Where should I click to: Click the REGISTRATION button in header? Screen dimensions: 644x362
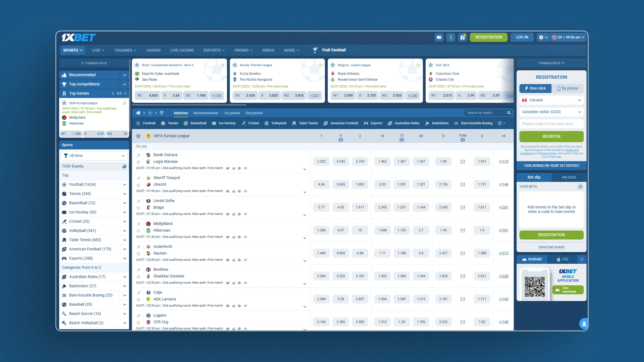[488, 37]
